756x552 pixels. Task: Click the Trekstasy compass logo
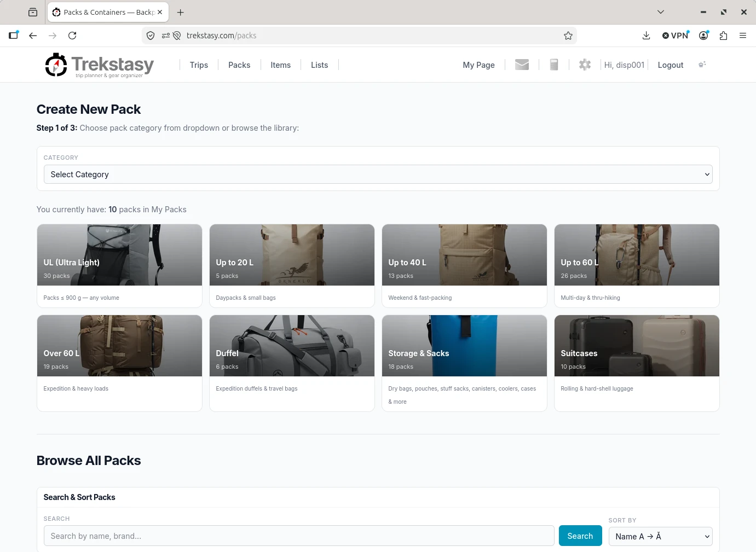click(x=56, y=65)
